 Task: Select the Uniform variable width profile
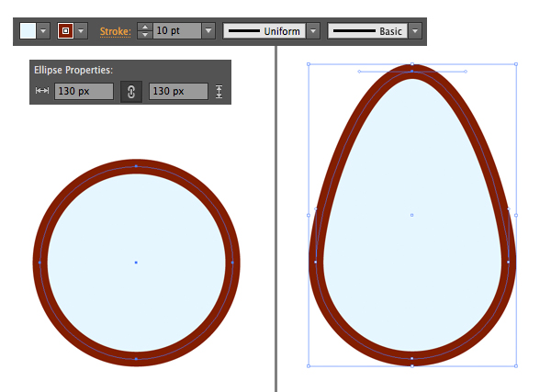click(x=264, y=31)
